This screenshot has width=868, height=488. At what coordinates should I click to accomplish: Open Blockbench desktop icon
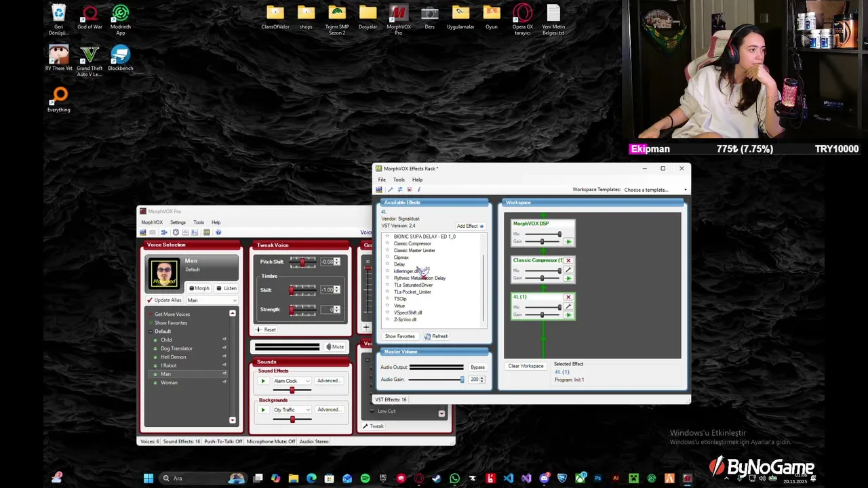120,58
